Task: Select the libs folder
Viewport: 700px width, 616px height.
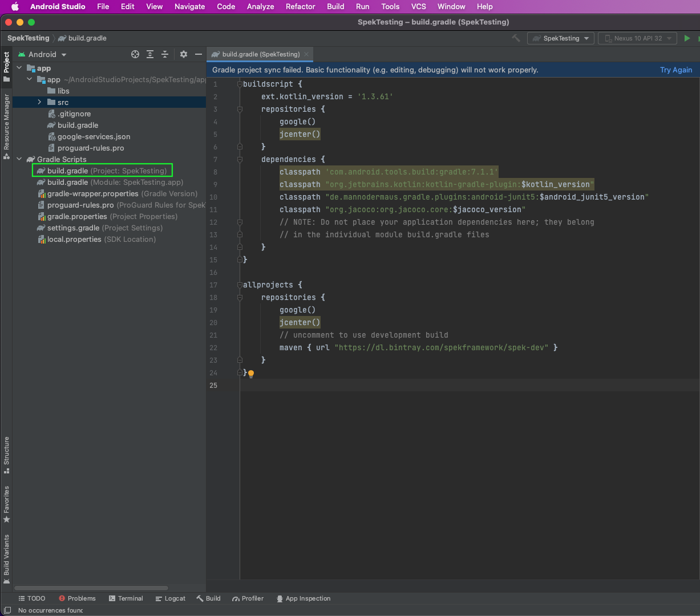Action: 58,91
